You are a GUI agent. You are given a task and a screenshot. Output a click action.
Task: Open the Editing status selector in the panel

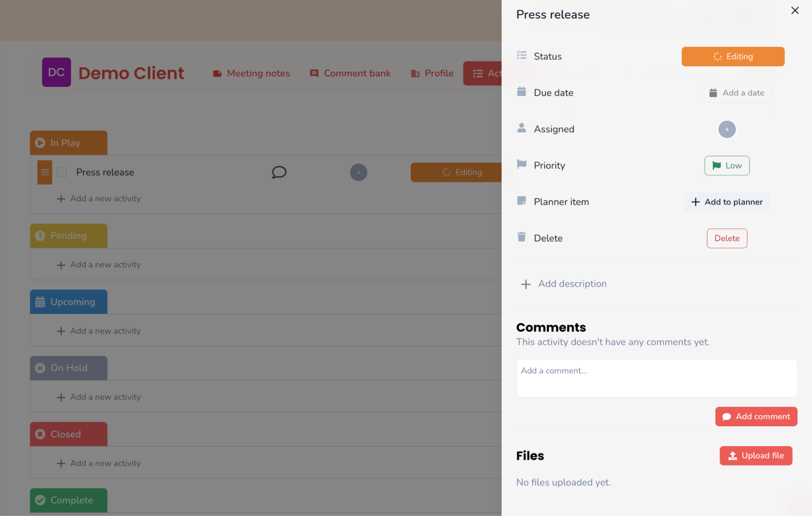coord(732,56)
